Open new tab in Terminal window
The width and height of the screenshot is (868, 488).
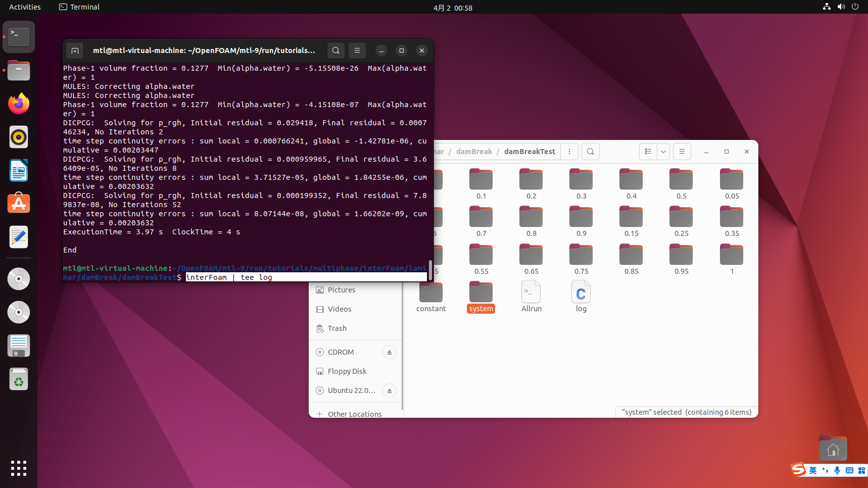(x=75, y=51)
